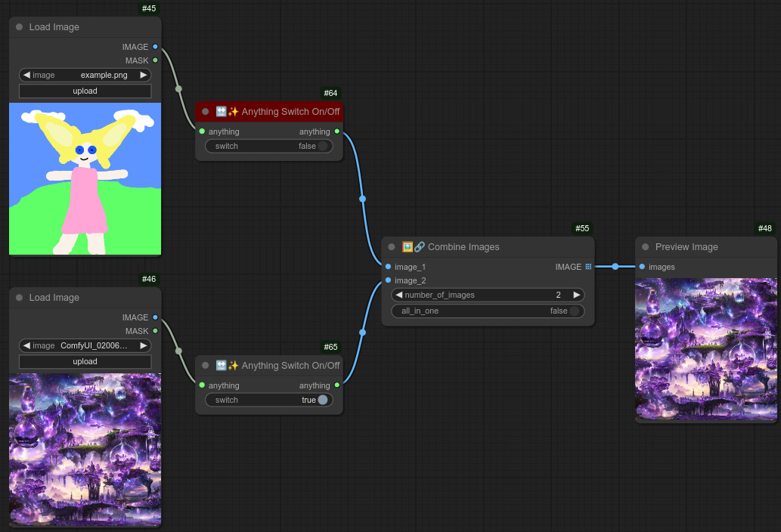
Task: Click the images input port on Preview Image
Action: pos(642,267)
